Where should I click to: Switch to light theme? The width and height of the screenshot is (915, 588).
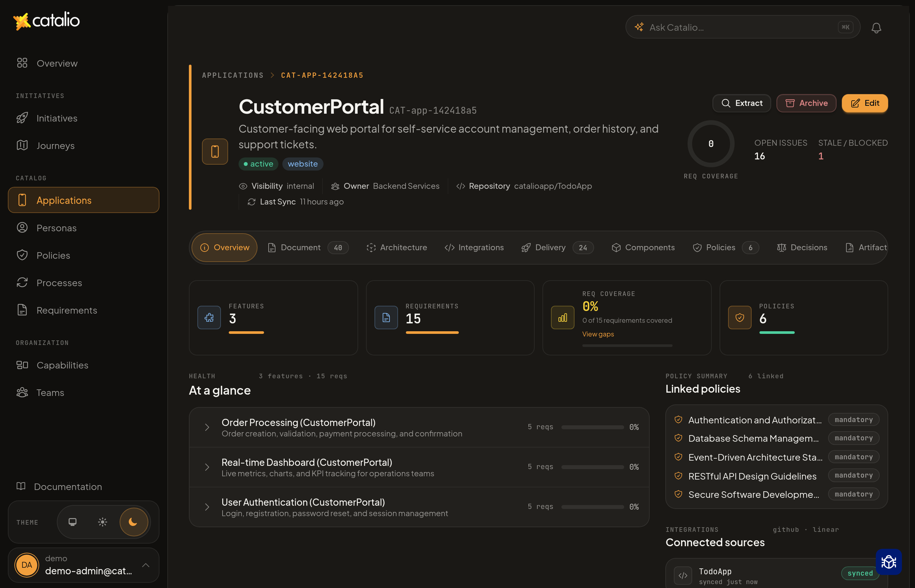tap(102, 522)
